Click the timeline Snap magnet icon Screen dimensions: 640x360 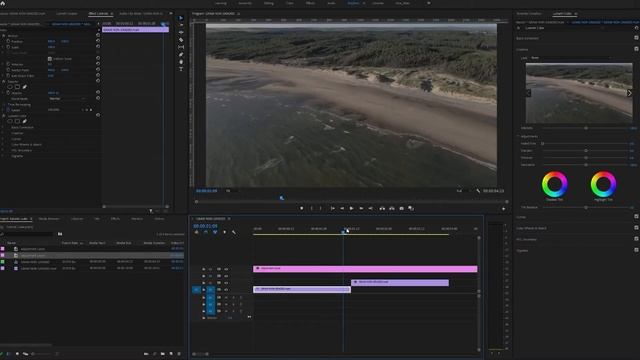pos(205,232)
